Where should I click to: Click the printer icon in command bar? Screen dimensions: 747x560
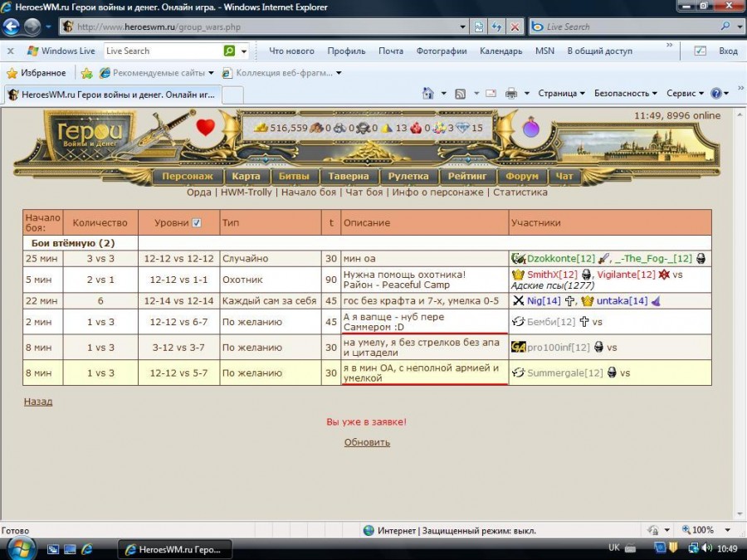click(x=511, y=94)
